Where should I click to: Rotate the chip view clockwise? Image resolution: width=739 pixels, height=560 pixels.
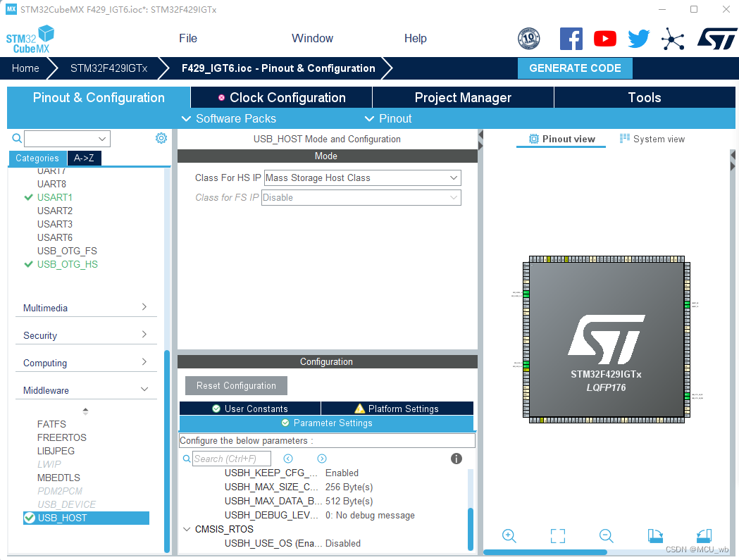tap(655, 536)
